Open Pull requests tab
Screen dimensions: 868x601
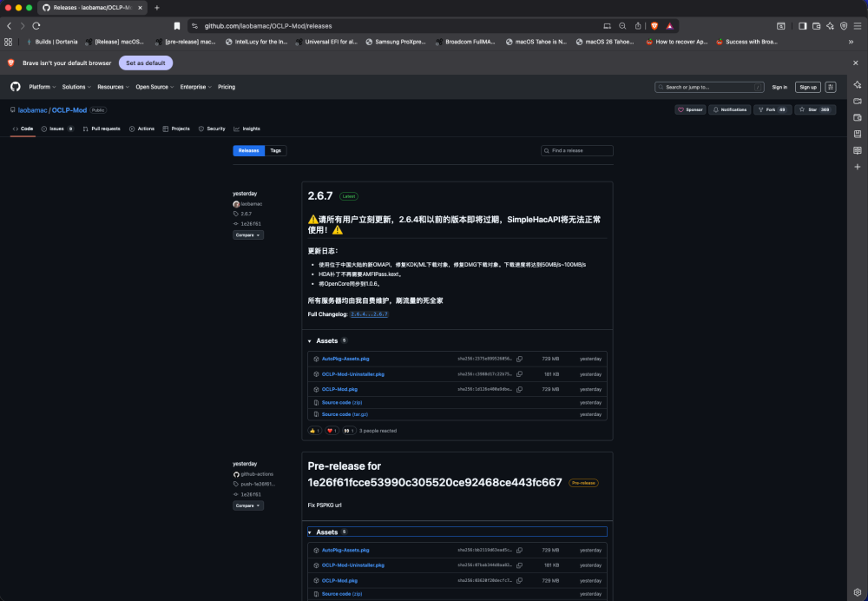102,129
